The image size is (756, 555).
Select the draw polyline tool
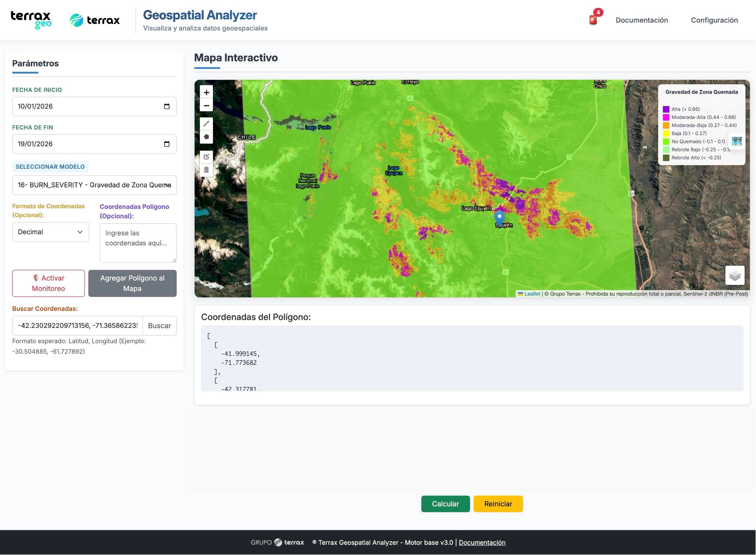(206, 124)
